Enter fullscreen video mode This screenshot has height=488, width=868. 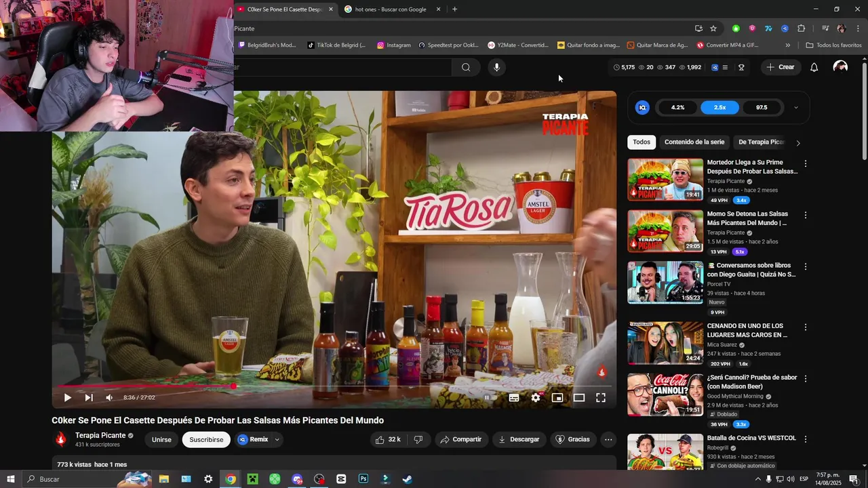601,398
